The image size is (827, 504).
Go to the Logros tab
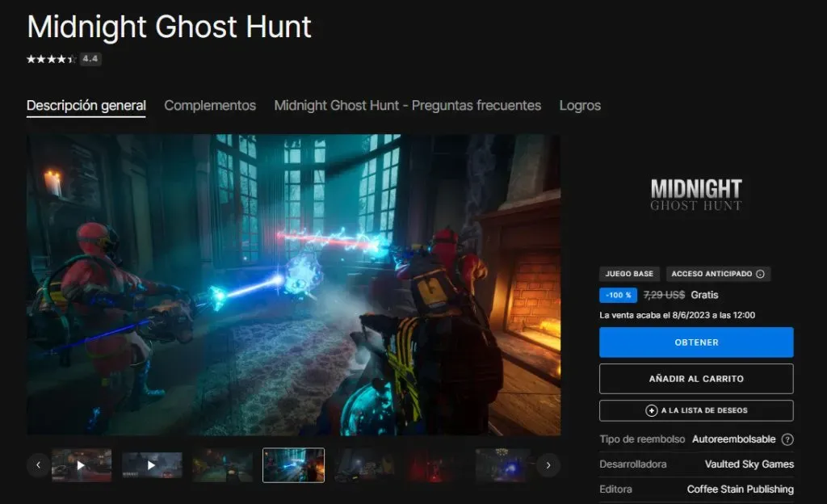tap(580, 106)
